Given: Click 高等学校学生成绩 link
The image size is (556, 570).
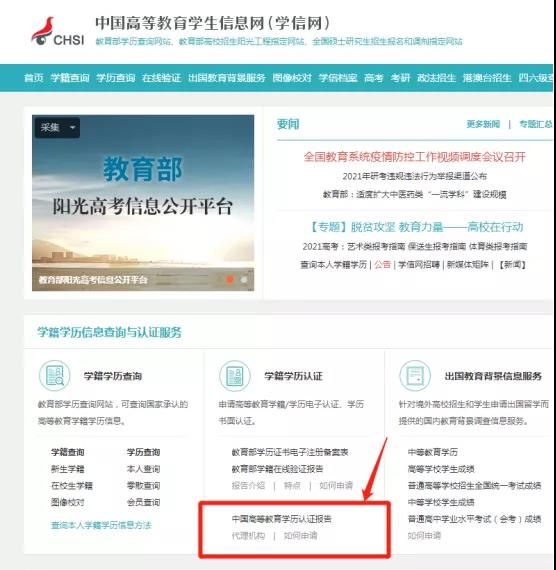Looking at the screenshot, I should point(441,469).
